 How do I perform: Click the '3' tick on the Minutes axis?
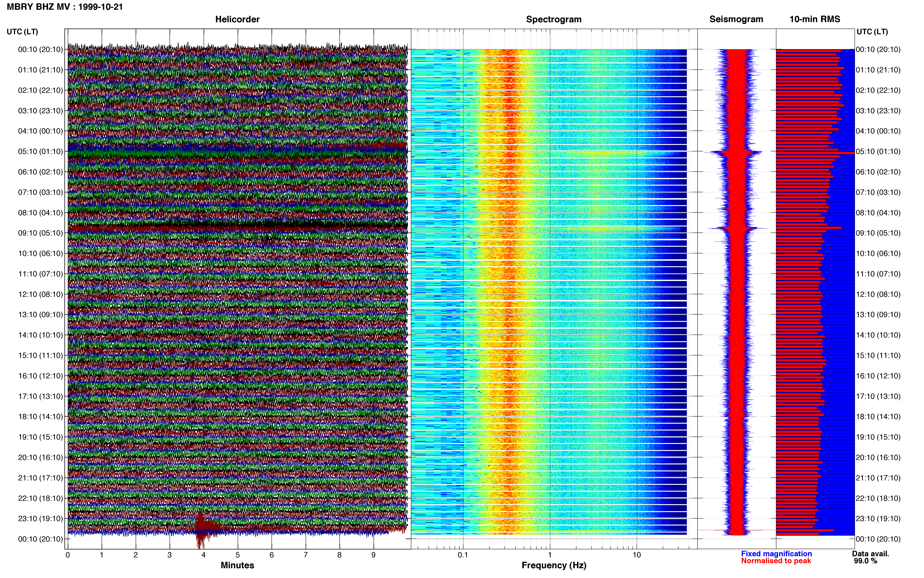click(x=170, y=555)
